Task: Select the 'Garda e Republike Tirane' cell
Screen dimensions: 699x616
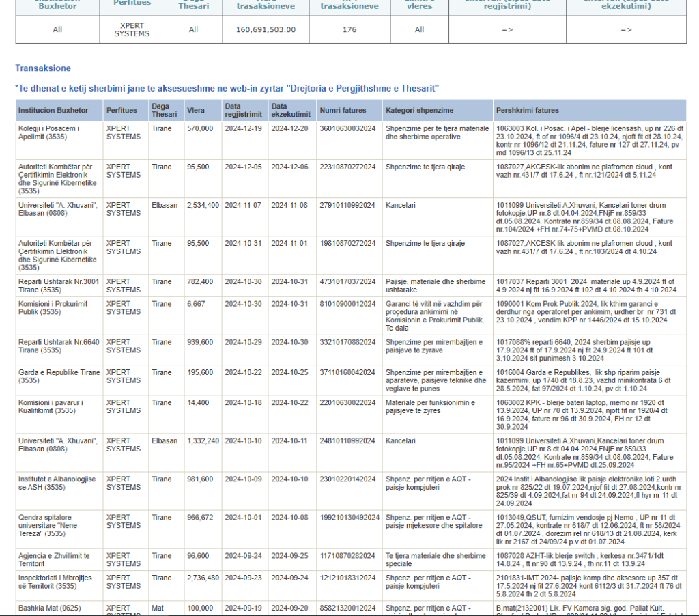Action: tap(59, 376)
